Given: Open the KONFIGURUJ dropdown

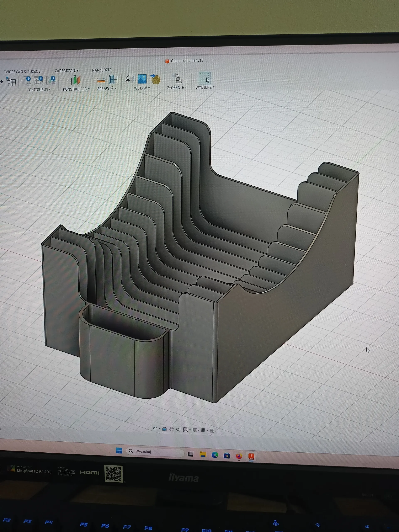Looking at the screenshot, I should 38,90.
